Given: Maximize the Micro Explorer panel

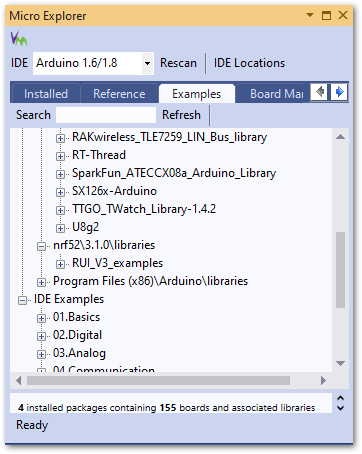Looking at the screenshot, I should coord(326,15).
